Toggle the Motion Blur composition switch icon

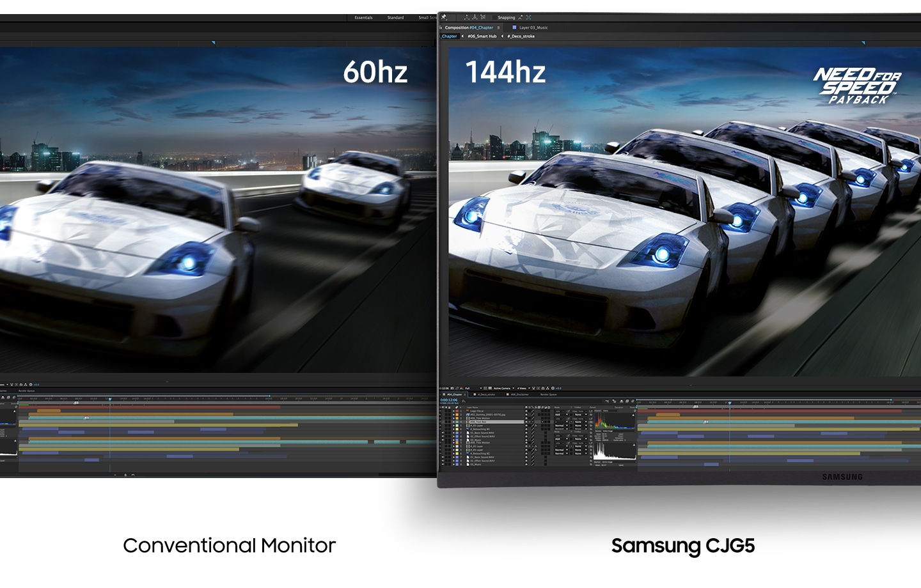[627, 401]
